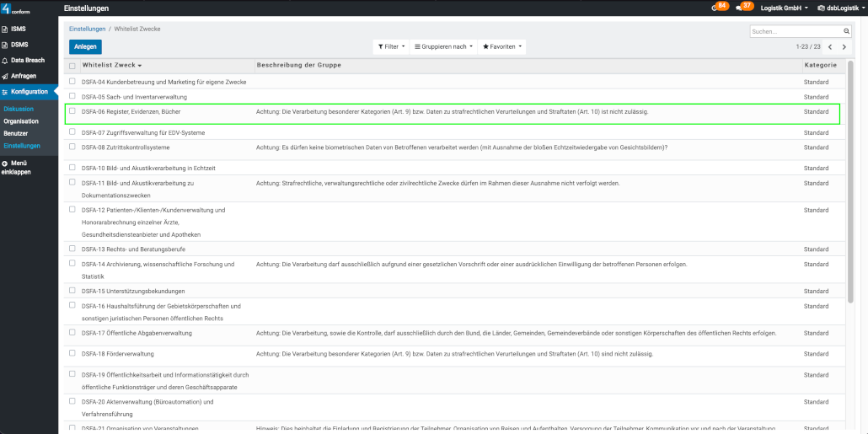
Task: Click into the Suchen search field
Action: 792,31
